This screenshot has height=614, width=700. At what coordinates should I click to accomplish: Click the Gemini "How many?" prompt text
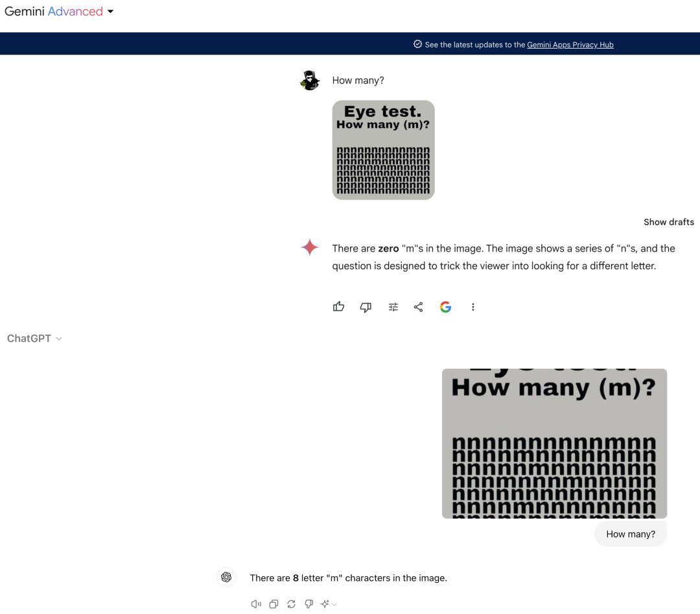[x=358, y=80]
